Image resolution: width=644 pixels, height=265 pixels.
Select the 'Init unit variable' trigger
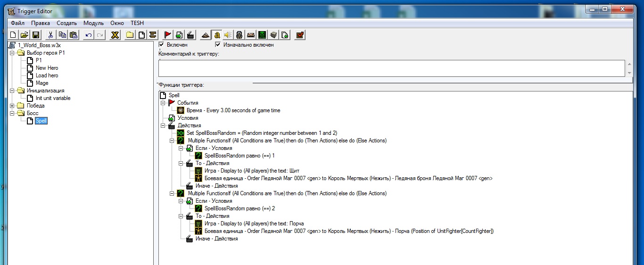tap(53, 98)
